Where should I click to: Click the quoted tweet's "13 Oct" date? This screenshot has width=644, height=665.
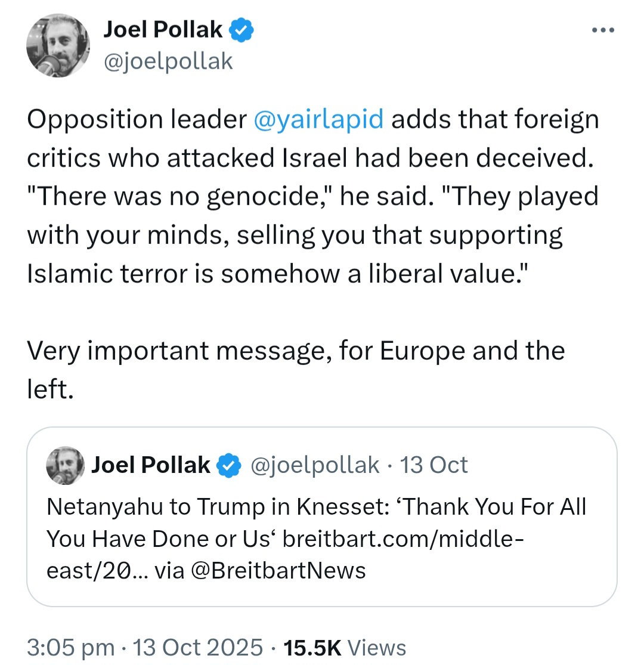[x=434, y=465]
